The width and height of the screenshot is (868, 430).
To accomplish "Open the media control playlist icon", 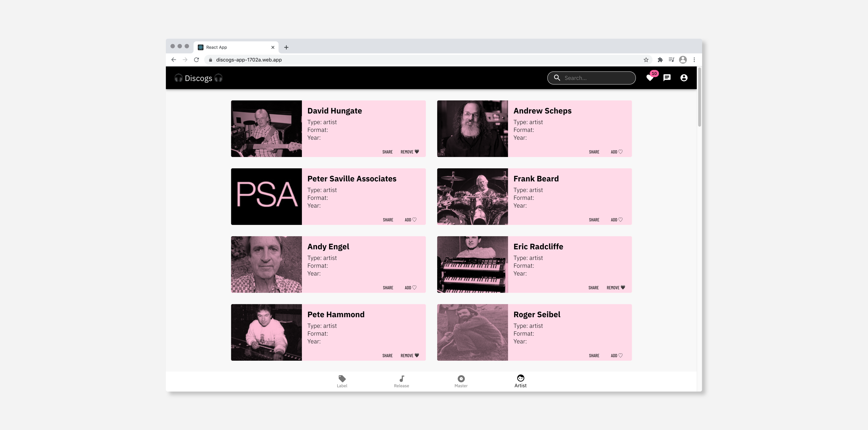I will pyautogui.click(x=671, y=60).
